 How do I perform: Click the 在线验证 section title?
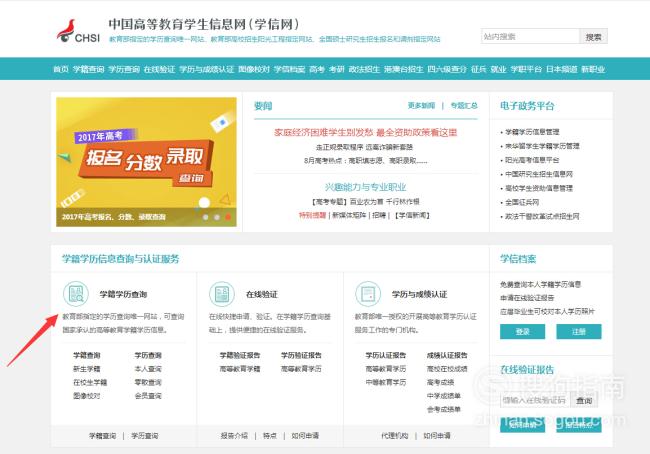(x=262, y=294)
